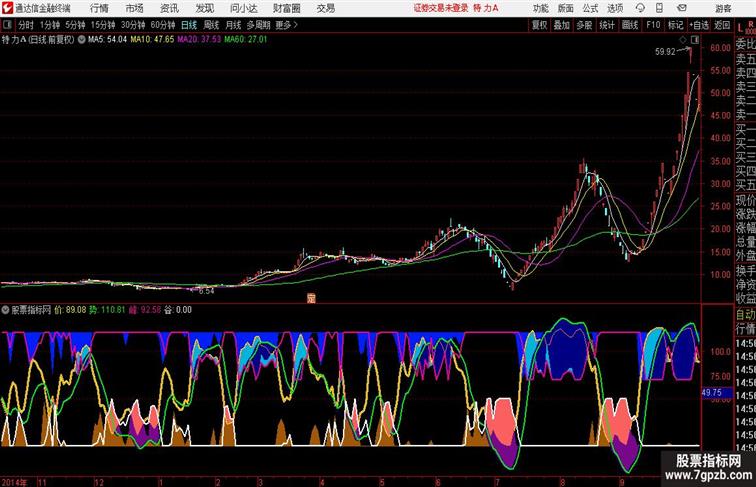Open the headset customer service icon
The width and height of the screenshot is (756, 487).
click(640, 8)
